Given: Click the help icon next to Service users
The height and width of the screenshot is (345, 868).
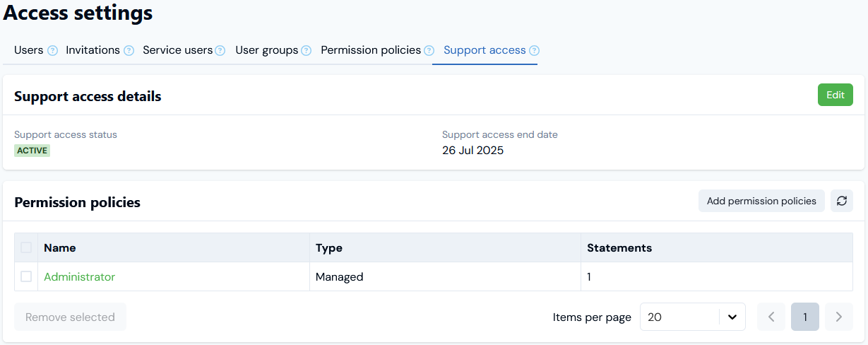Looking at the screenshot, I should click(220, 51).
